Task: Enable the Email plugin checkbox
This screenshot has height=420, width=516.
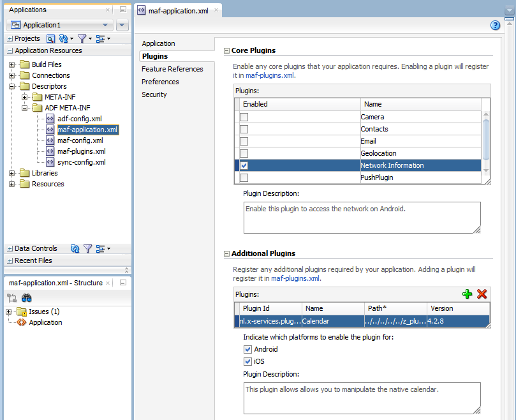Action: [x=244, y=141]
